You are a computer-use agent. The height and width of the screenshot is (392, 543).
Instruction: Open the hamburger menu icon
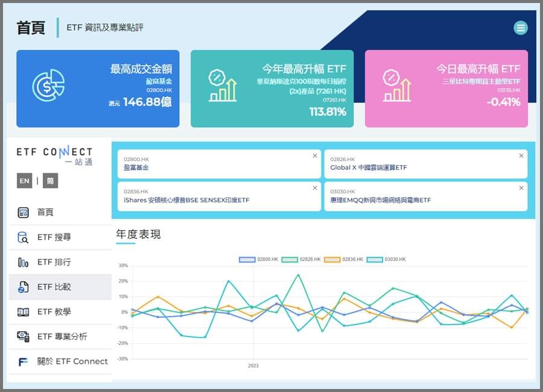[520, 28]
